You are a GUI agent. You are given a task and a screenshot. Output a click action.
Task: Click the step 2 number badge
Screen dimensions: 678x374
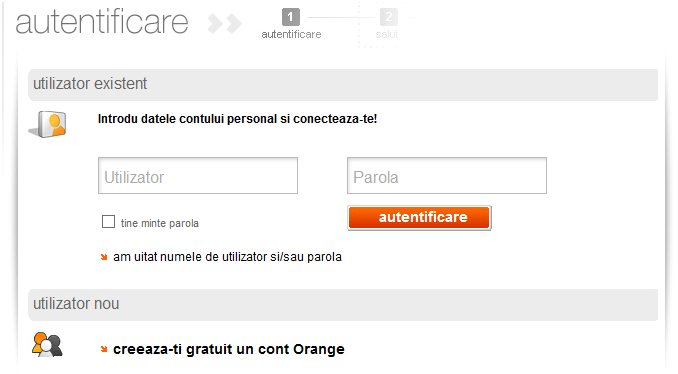(389, 17)
